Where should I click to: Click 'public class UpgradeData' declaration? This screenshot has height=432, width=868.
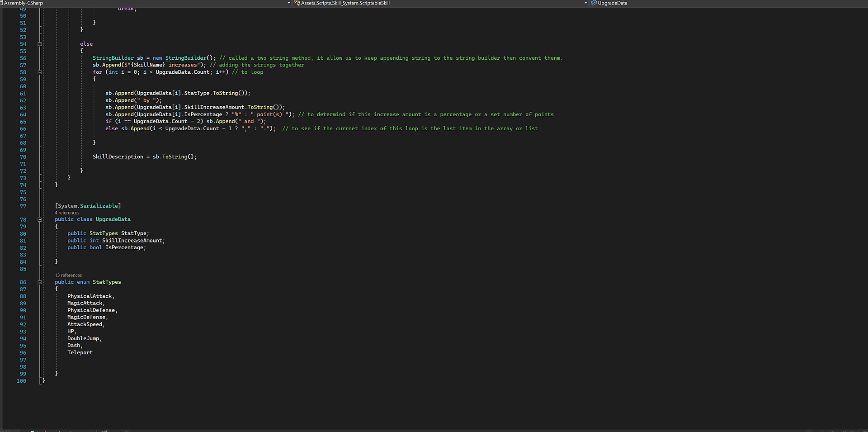93,219
